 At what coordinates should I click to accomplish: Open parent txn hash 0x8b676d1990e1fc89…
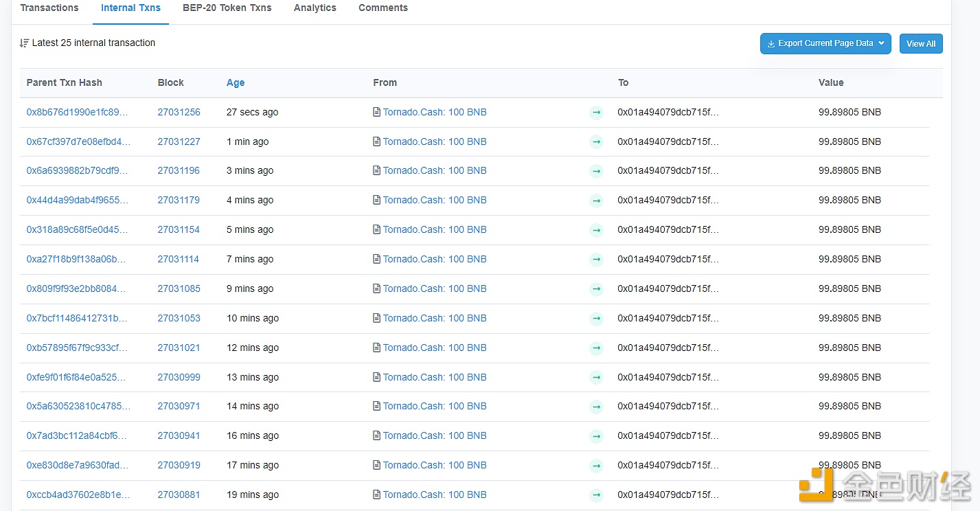(x=77, y=112)
